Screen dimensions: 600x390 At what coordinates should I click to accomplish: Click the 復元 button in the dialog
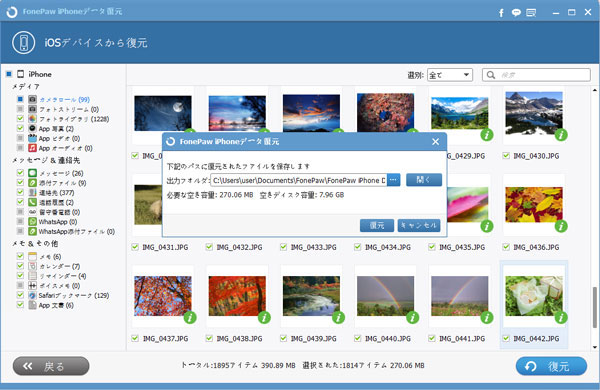tap(377, 225)
